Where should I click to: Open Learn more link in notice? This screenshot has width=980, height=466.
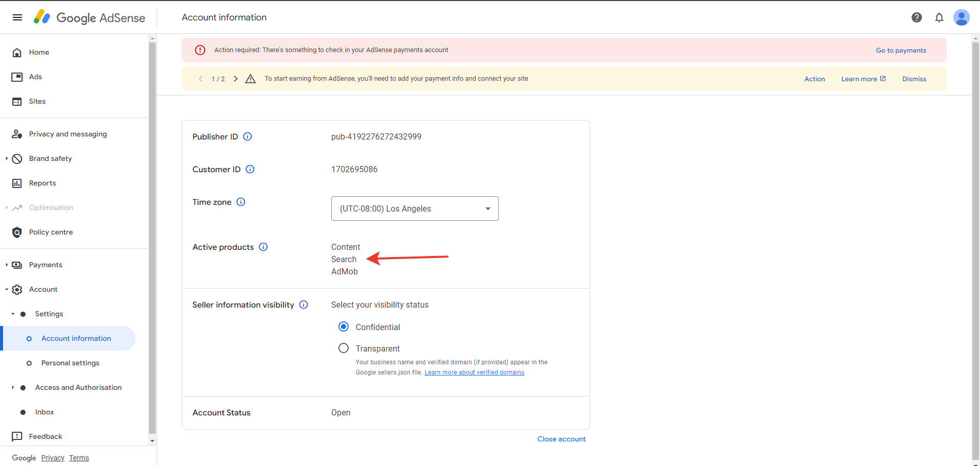click(x=864, y=79)
